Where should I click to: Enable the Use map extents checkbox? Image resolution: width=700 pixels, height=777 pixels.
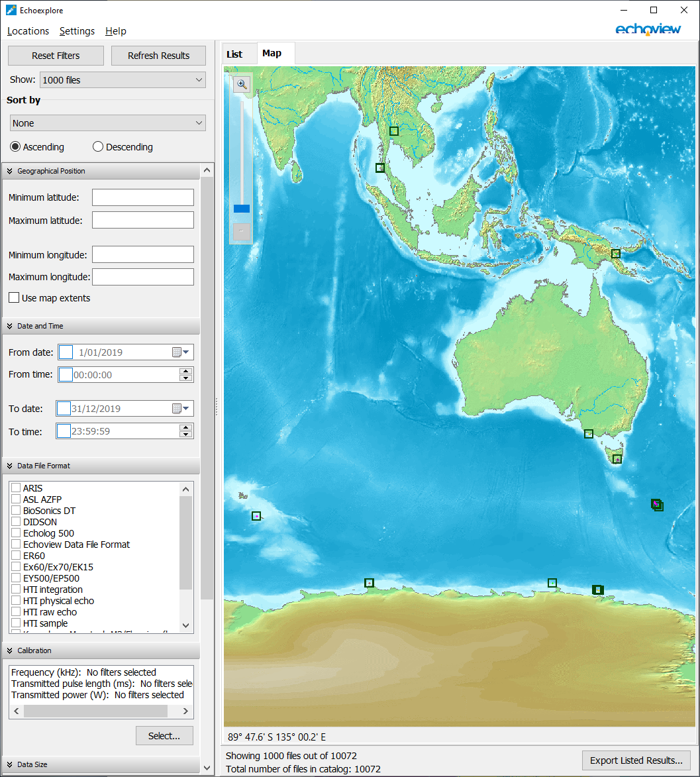click(14, 297)
